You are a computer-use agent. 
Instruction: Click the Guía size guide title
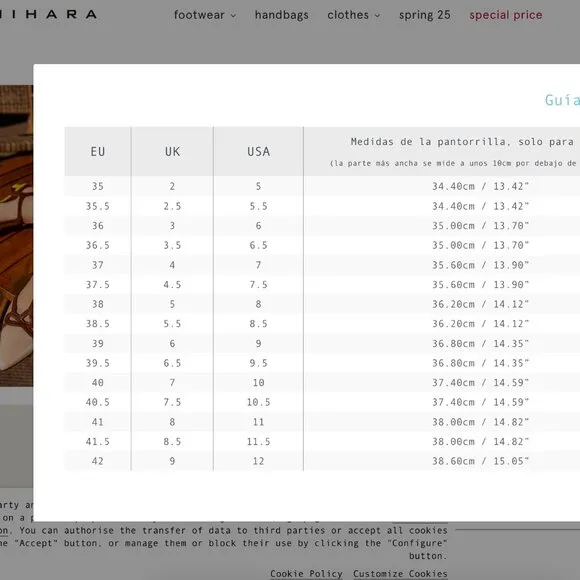[562, 100]
